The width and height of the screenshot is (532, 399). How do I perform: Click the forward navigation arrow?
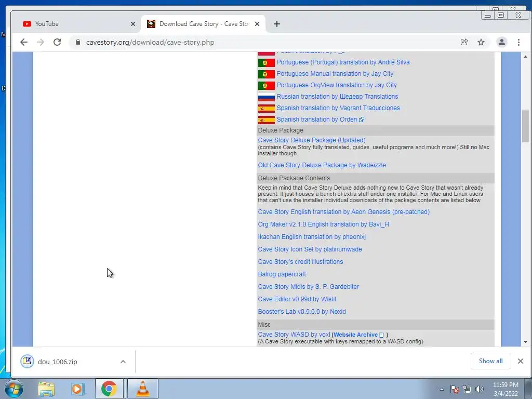[41, 42]
